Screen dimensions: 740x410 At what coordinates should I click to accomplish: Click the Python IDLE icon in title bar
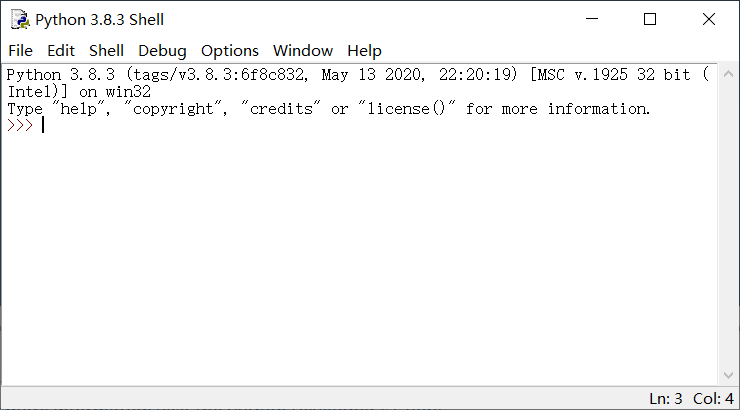click(20, 19)
